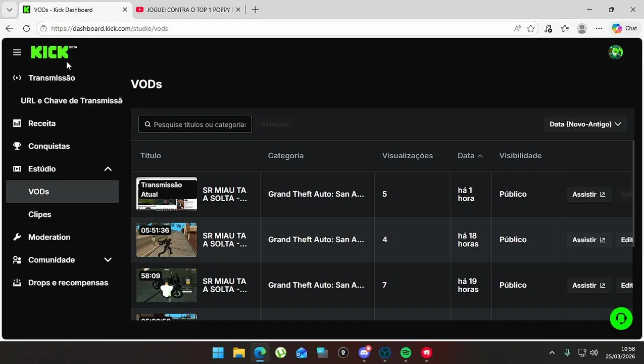Viewport: 644px width, 364px height.
Task: Open Data (Novo-Antigo) sort dropdown
Action: [x=585, y=124]
